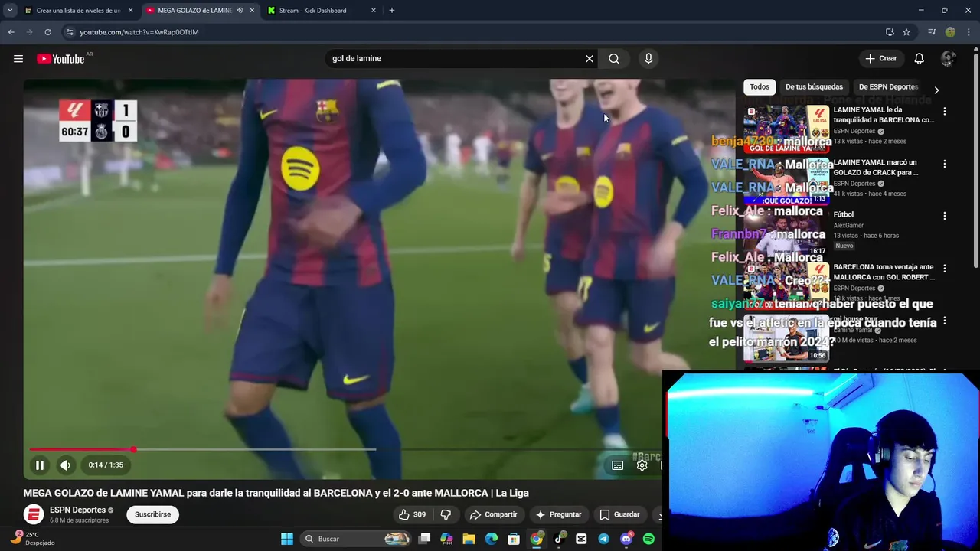Open Chrome profile avatar
The height and width of the screenshot is (551, 980).
(950, 32)
